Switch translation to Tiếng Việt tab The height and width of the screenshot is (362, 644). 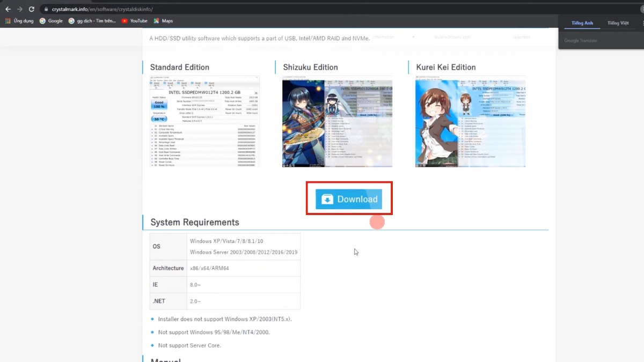click(x=618, y=23)
